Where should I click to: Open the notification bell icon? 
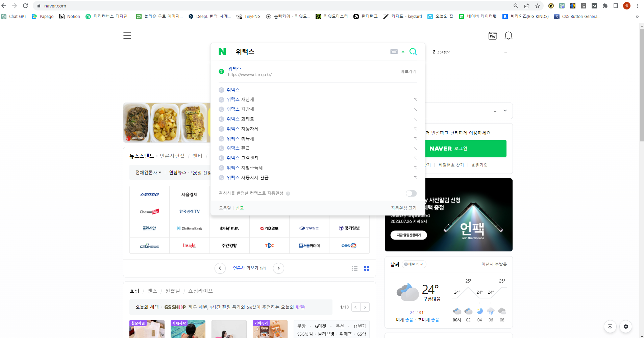click(x=509, y=35)
